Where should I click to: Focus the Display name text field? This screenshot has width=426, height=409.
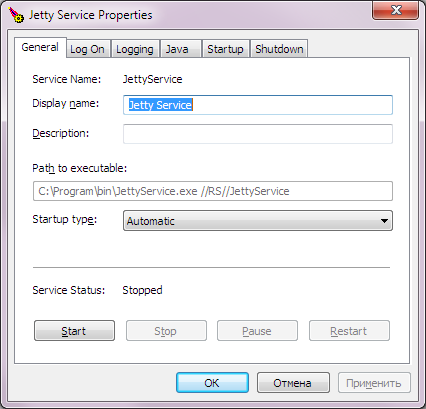pos(258,105)
